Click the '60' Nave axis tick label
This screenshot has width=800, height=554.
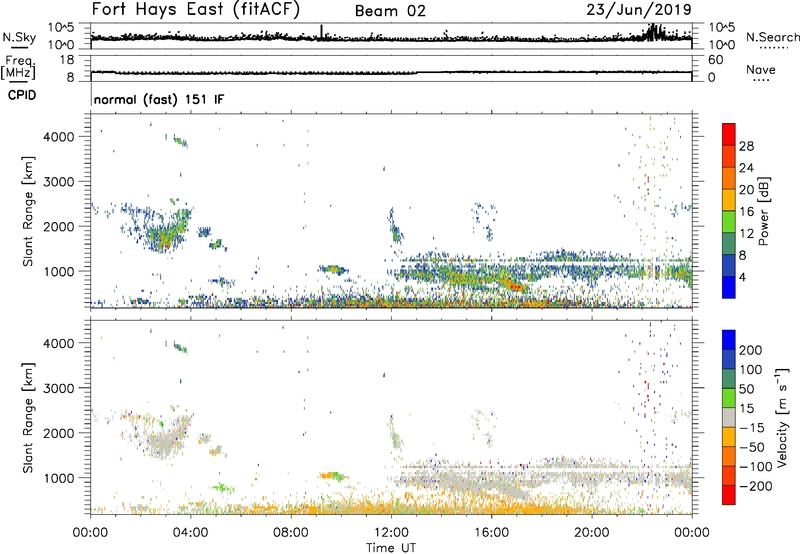pos(716,60)
